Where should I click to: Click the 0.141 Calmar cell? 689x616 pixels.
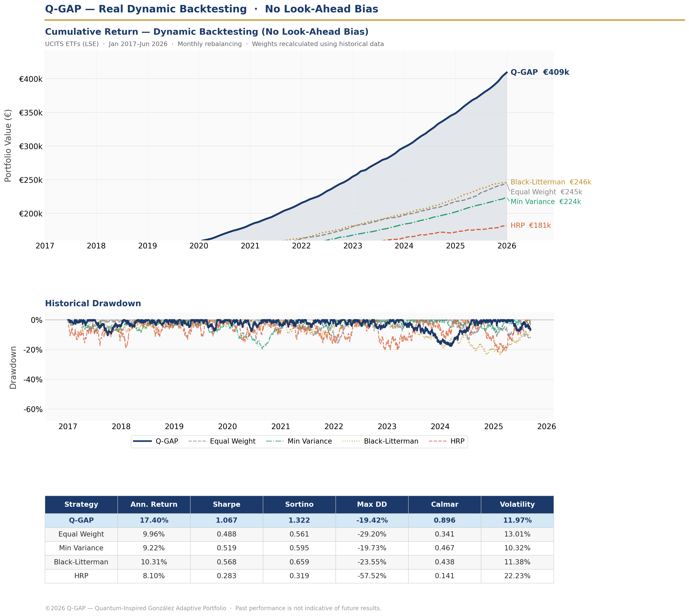(445, 576)
